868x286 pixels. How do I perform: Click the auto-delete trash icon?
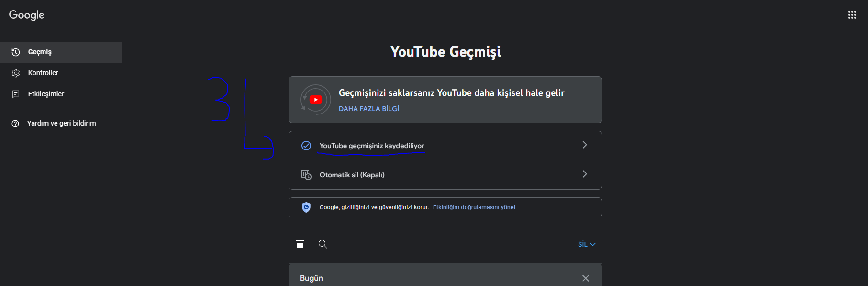306,175
